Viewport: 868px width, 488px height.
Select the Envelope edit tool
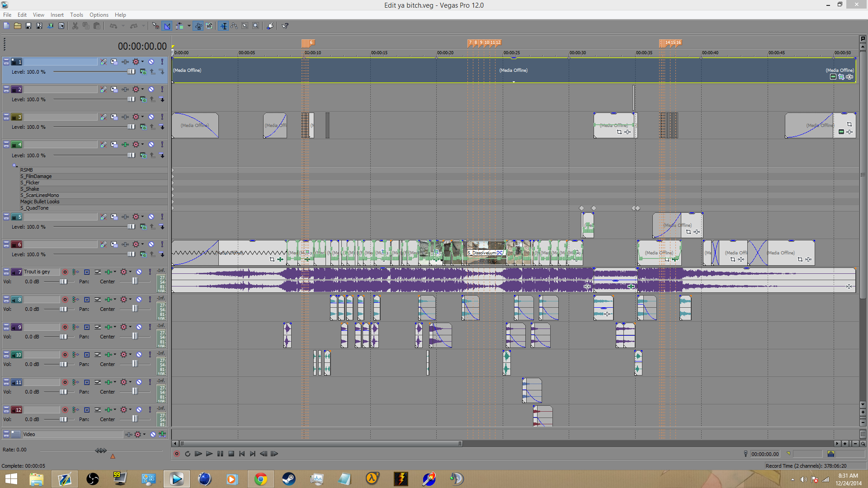click(x=234, y=26)
